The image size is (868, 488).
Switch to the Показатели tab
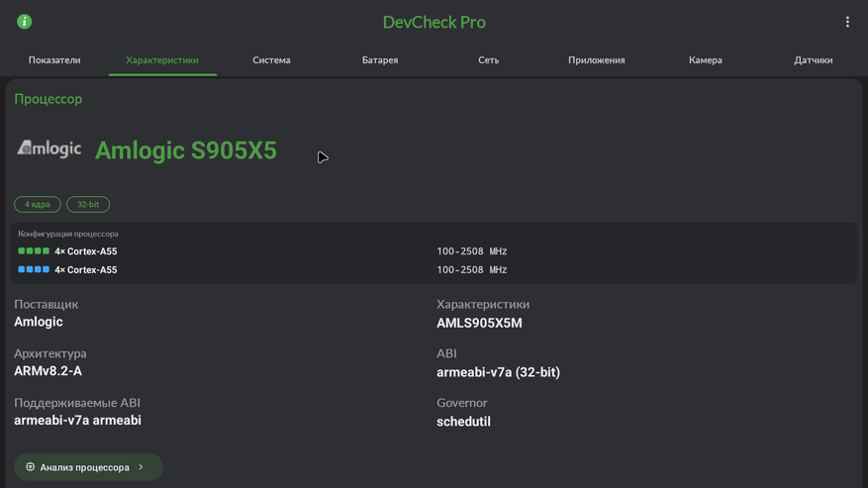pyautogui.click(x=54, y=59)
